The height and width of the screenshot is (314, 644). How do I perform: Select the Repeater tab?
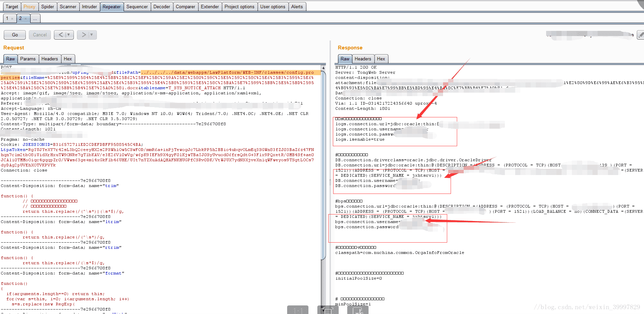pyautogui.click(x=112, y=7)
